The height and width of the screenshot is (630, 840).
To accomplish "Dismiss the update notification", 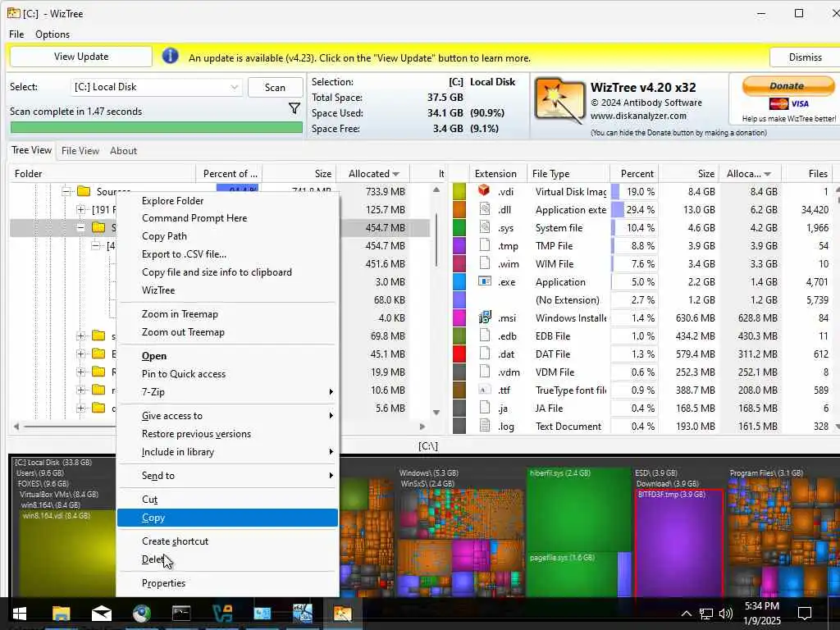I will (805, 57).
